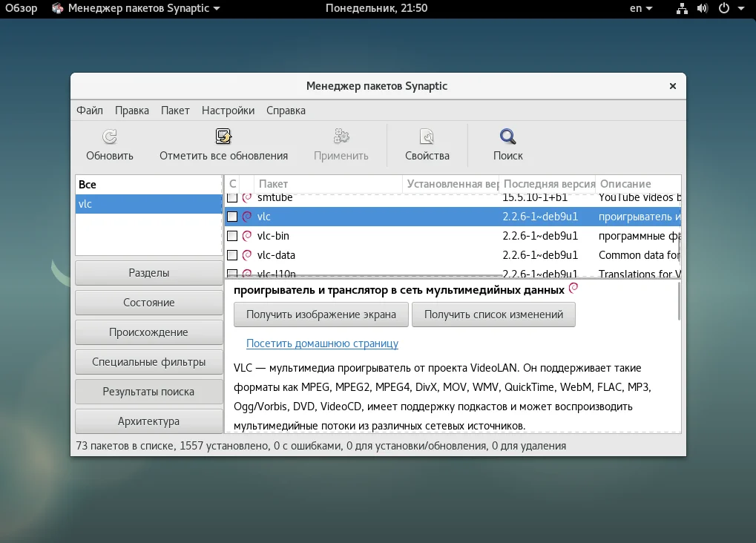Tick the vlc-bin package checkbox
The width and height of the screenshot is (756, 543).
tap(232, 236)
